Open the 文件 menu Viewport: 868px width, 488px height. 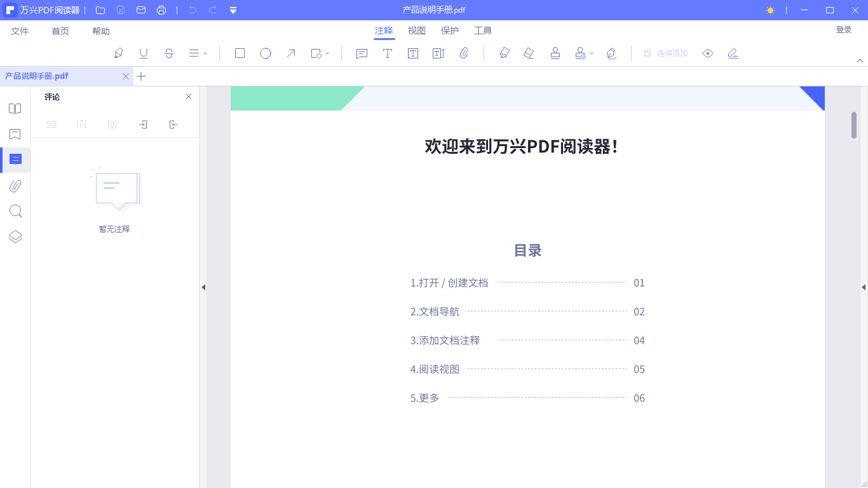point(20,30)
